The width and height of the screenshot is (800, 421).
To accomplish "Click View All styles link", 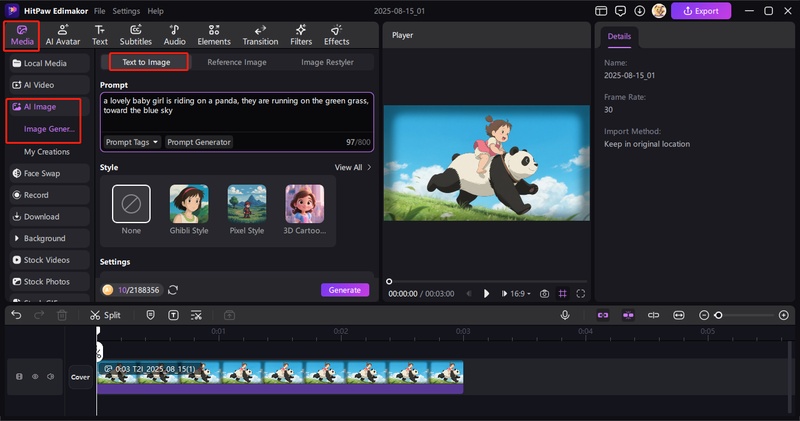I will point(353,167).
